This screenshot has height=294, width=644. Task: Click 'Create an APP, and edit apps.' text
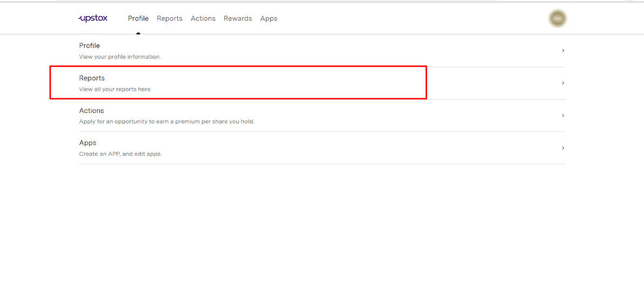pos(120,154)
